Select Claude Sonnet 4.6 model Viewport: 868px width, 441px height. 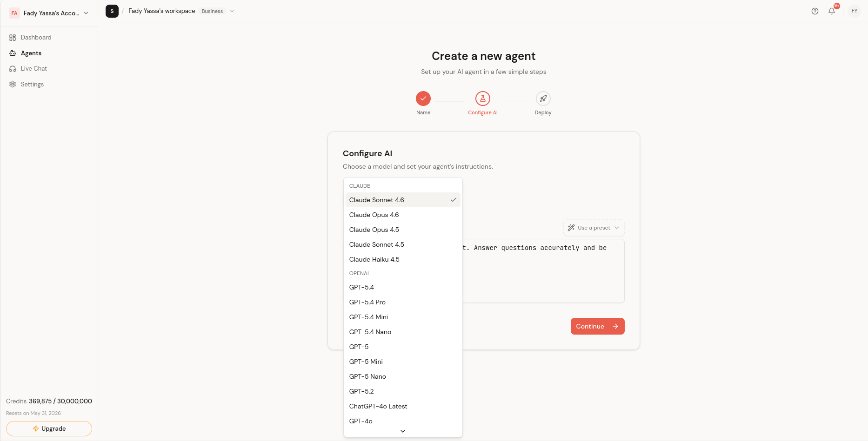coord(403,200)
